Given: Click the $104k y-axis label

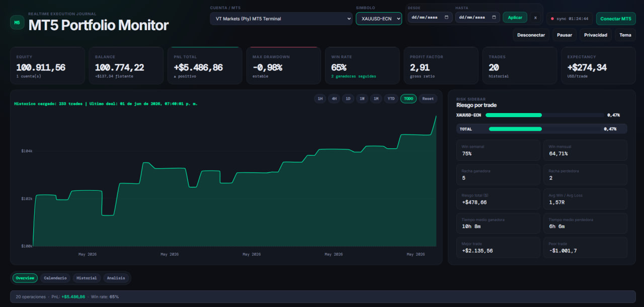Looking at the screenshot, I should [27, 151].
